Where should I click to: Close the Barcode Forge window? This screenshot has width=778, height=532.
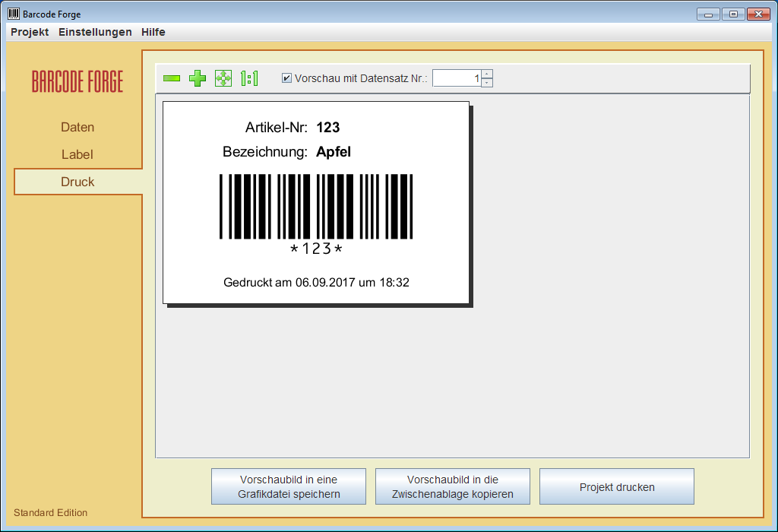coord(759,14)
